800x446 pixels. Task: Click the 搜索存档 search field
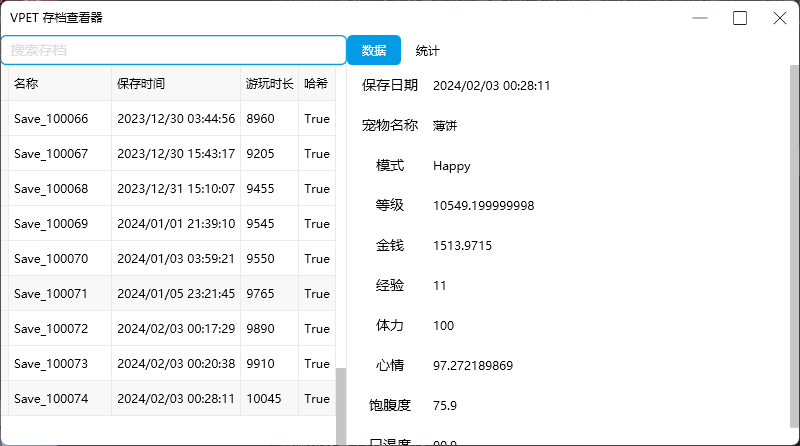173,51
